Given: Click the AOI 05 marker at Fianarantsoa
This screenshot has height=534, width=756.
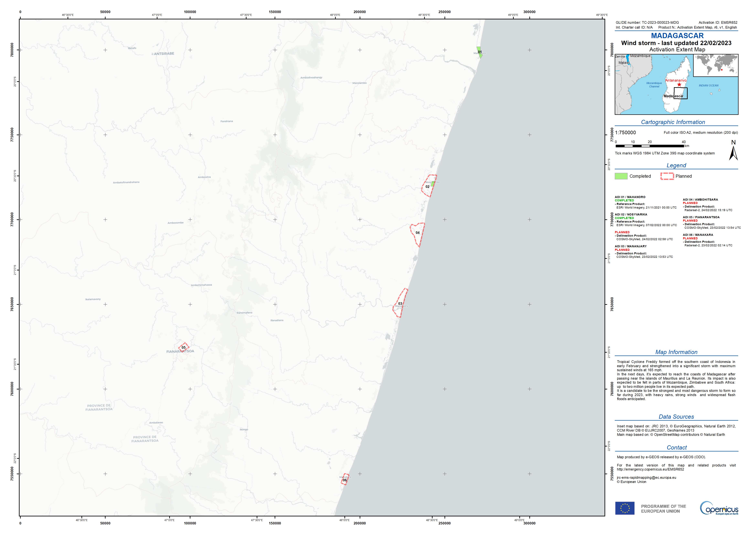Looking at the screenshot, I should click(x=184, y=347).
